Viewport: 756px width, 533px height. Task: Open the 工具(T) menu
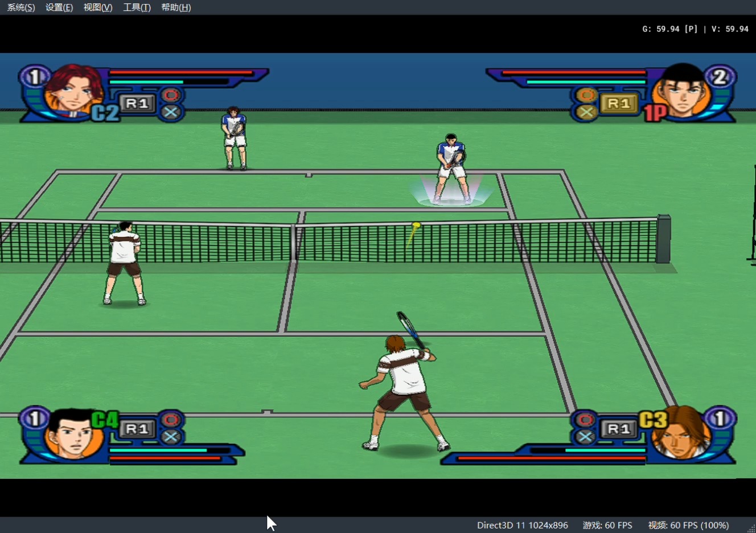[x=137, y=7]
